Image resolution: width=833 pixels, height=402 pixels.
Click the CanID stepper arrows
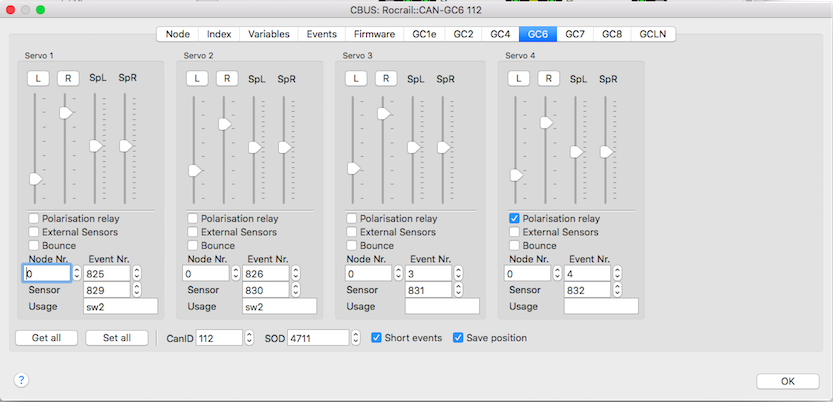249,338
